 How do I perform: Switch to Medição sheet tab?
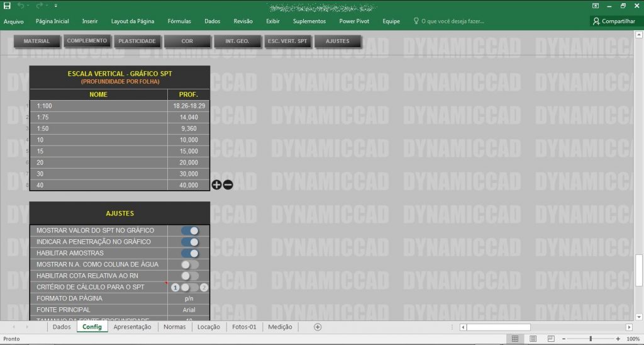coord(280,327)
